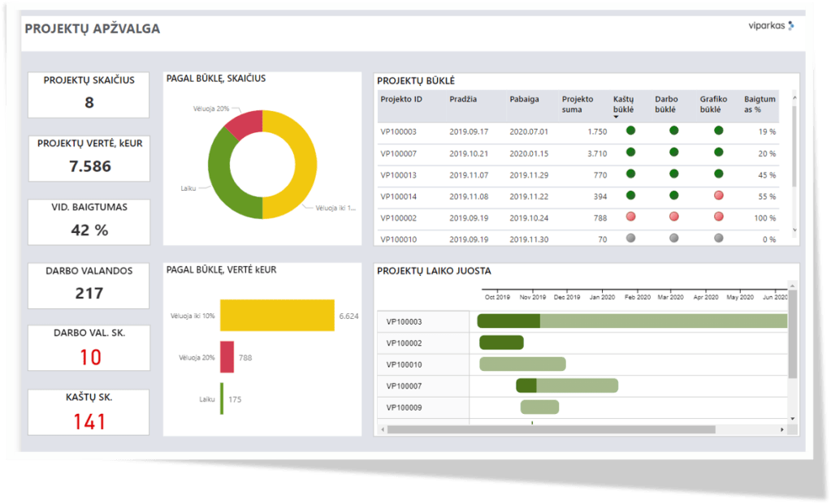Click the VP100007 bar in the timeline

pos(569,386)
